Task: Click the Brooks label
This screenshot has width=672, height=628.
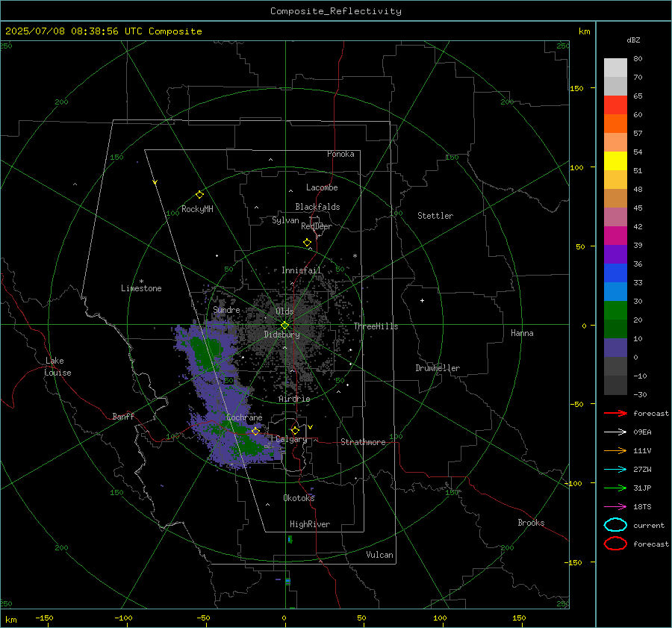Action: coord(531,523)
